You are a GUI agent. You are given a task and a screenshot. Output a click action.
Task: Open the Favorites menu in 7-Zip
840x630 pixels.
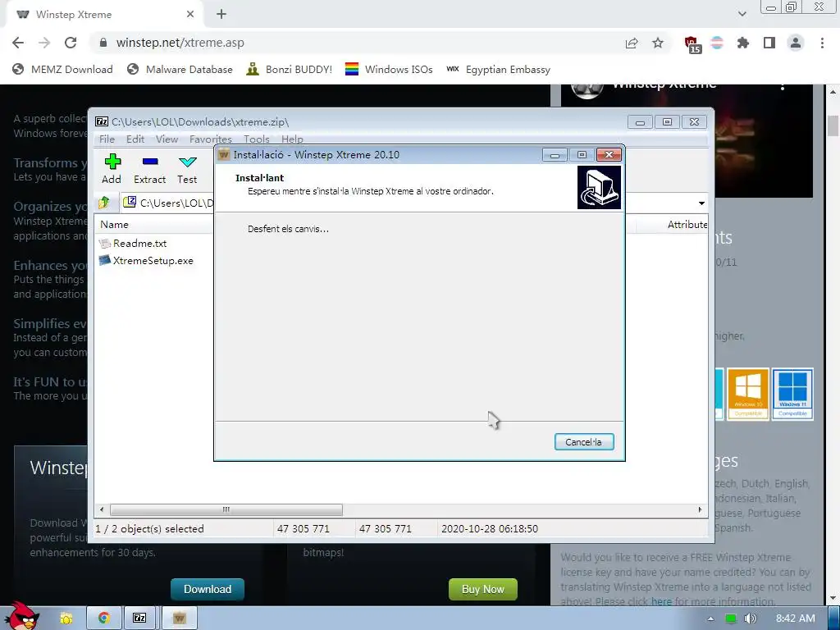(210, 139)
